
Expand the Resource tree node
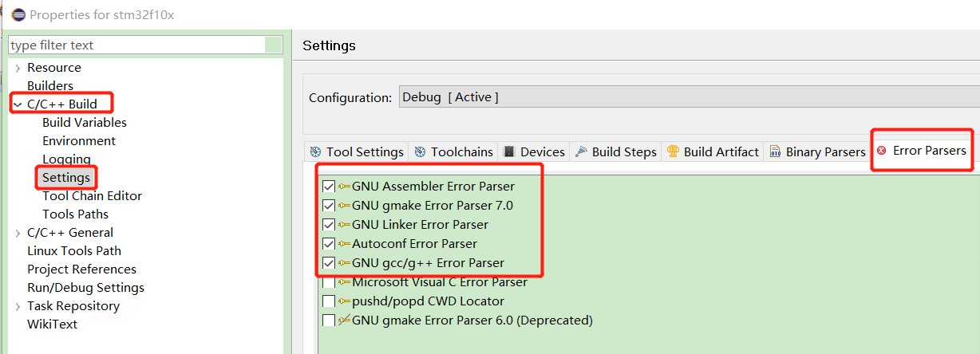pos(18,68)
